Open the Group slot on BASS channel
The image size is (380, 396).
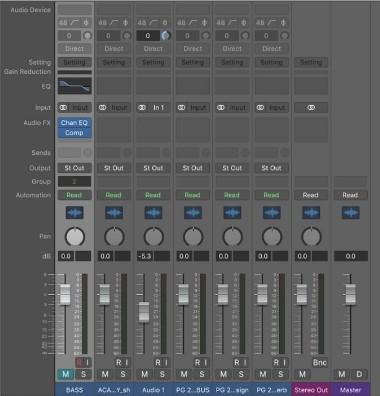click(x=74, y=182)
